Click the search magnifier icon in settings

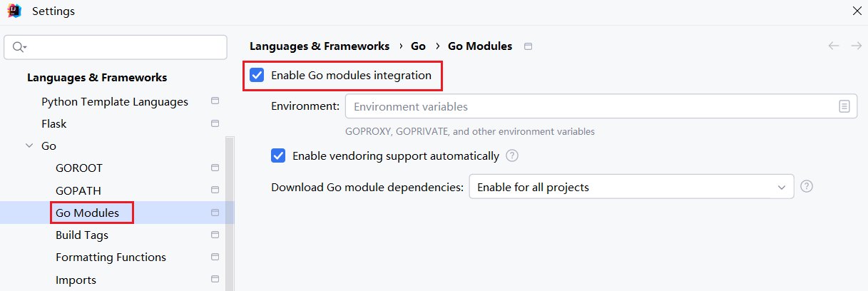(19, 47)
